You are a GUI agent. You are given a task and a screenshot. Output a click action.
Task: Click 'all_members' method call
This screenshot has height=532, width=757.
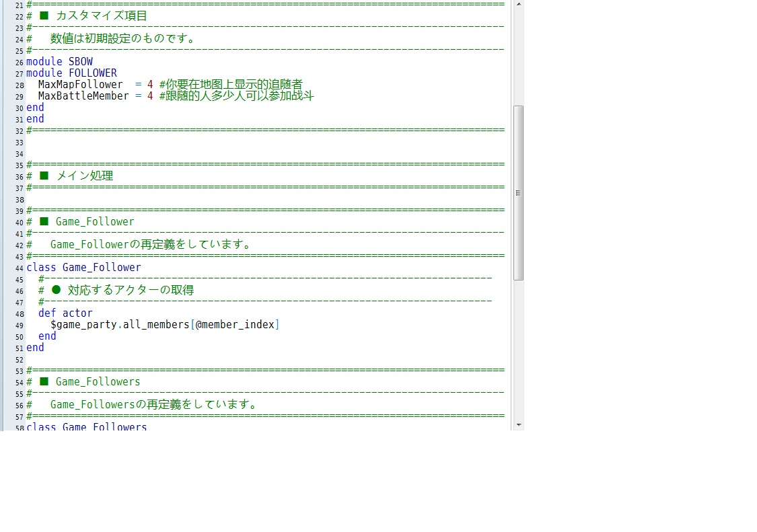[x=156, y=324]
